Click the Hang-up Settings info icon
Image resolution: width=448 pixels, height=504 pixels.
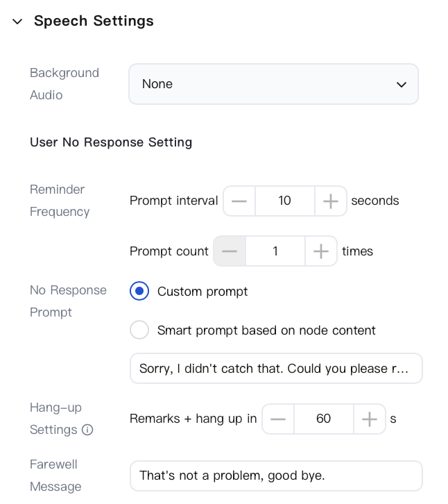tap(87, 430)
